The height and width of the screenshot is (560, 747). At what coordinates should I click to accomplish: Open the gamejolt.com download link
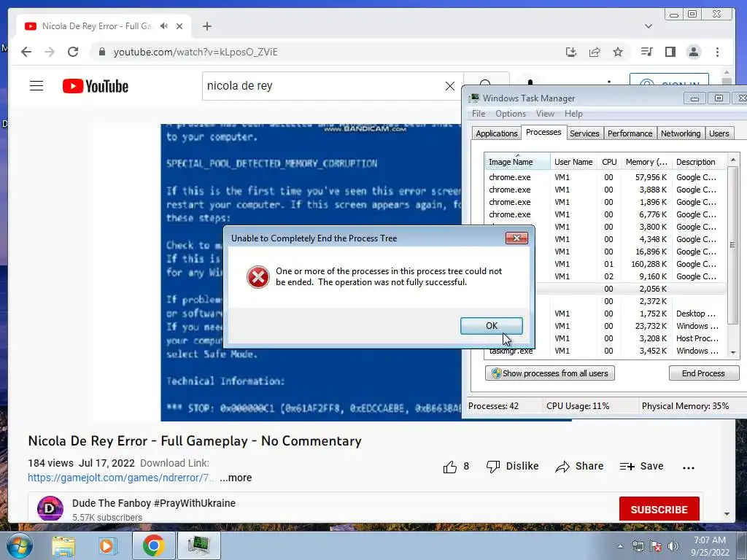point(121,478)
